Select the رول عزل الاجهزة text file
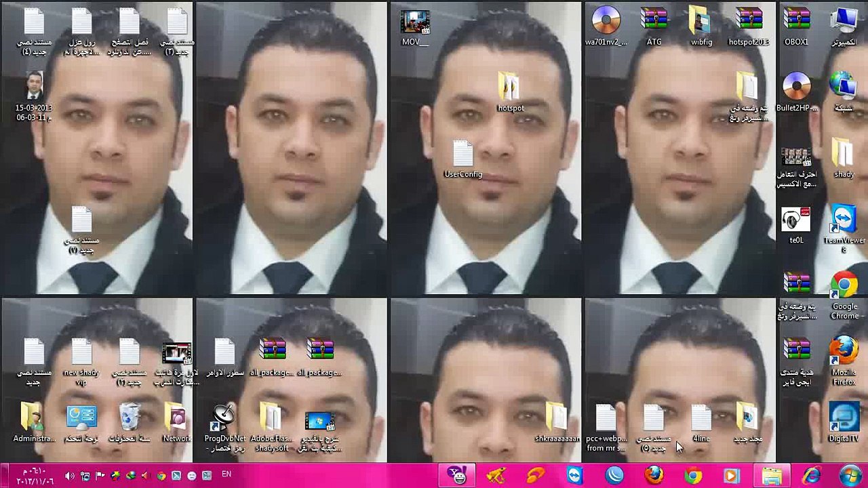 (x=81, y=32)
